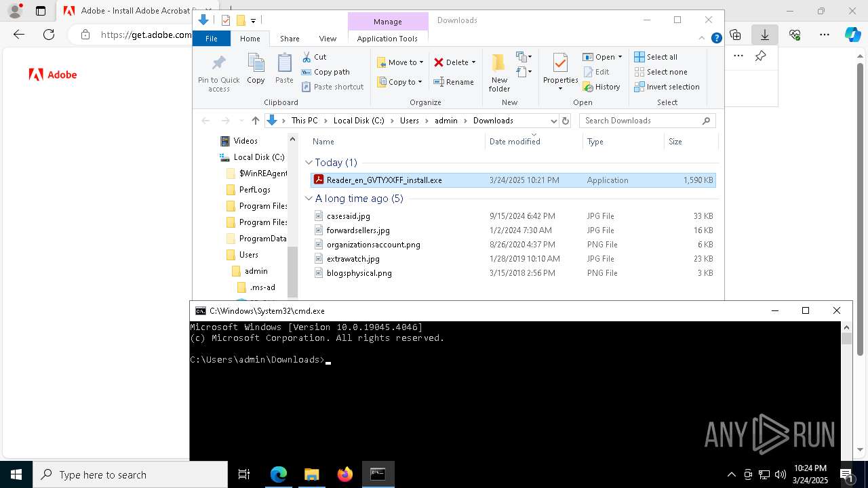Open address bar history dropdown

tap(553, 121)
